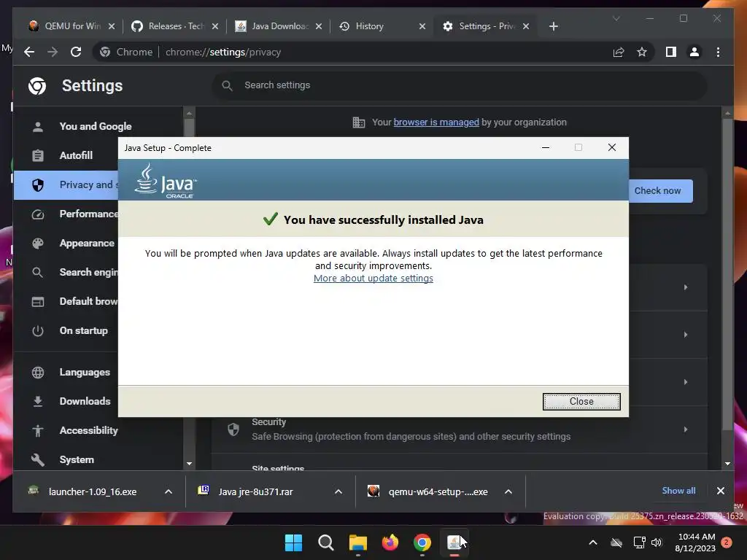Click Show all downloads link
747x560 pixels.
(678, 491)
